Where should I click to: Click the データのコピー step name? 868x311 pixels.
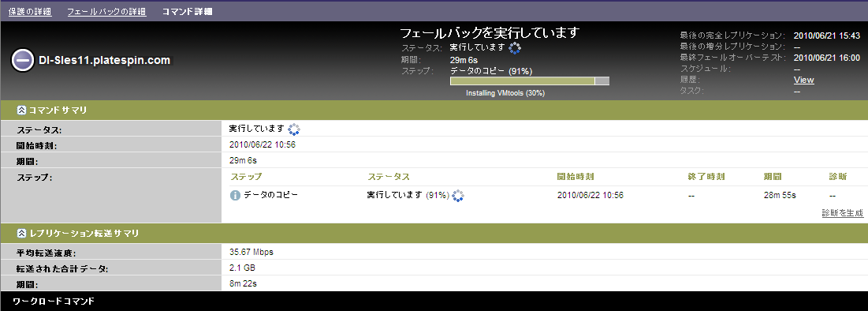270,195
